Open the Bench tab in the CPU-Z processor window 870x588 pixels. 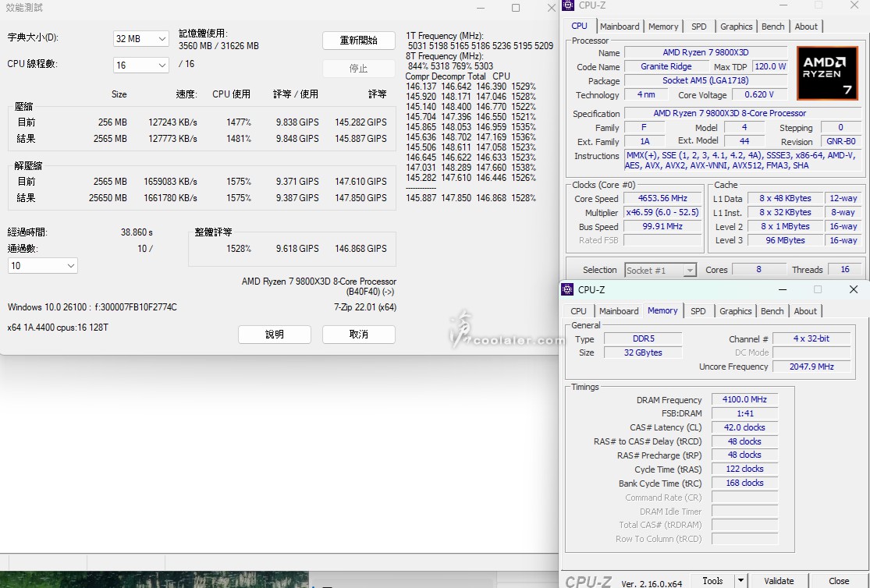(x=773, y=27)
